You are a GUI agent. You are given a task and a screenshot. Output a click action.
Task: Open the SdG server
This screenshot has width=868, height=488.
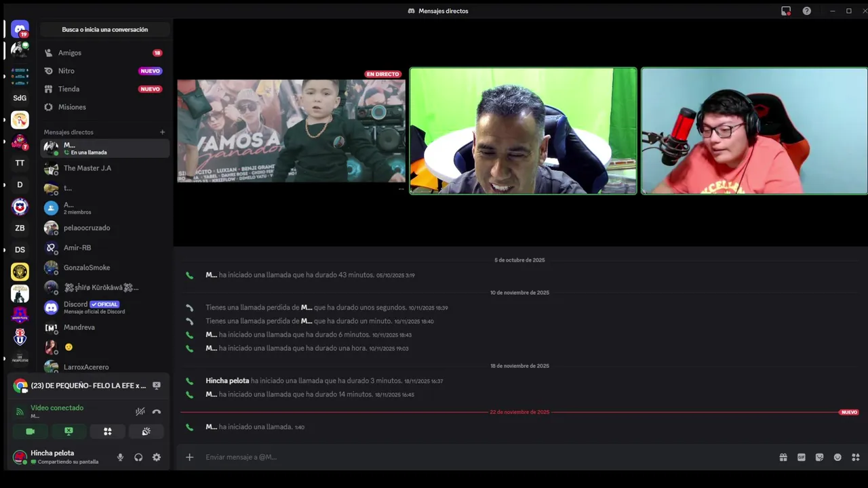pos(20,98)
